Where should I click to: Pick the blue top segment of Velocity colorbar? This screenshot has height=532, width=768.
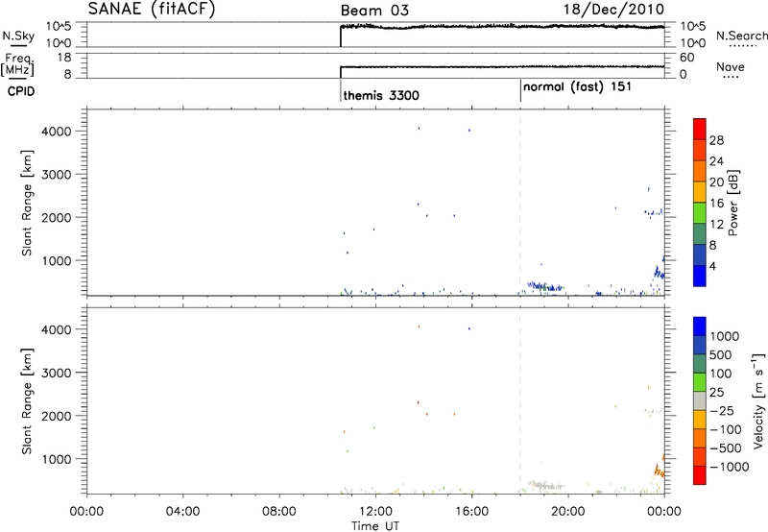tap(700, 326)
